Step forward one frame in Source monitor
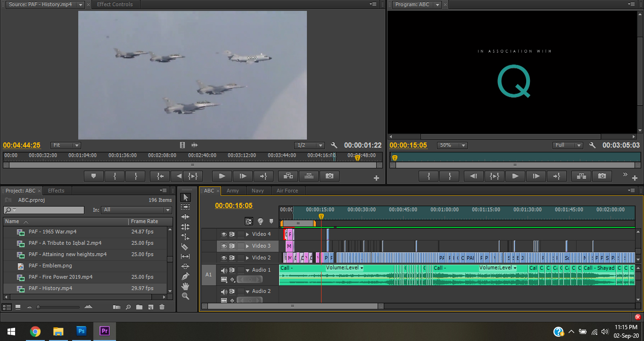 pos(242,176)
